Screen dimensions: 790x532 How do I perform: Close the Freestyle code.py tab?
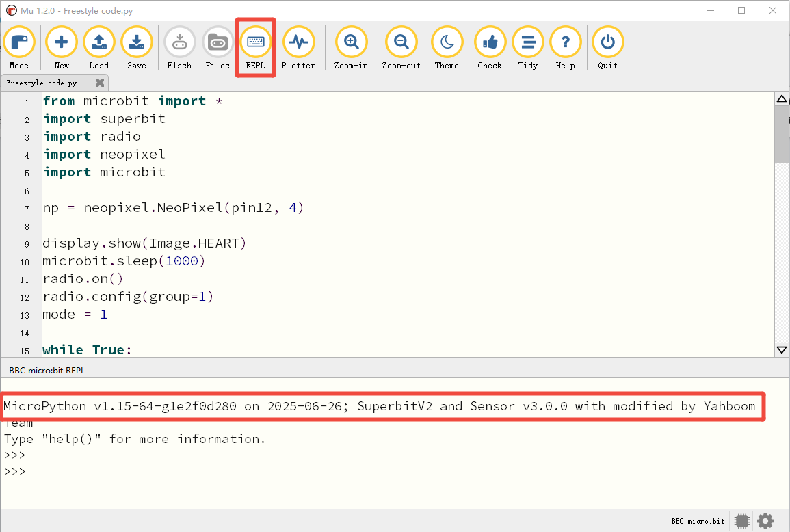pos(100,83)
